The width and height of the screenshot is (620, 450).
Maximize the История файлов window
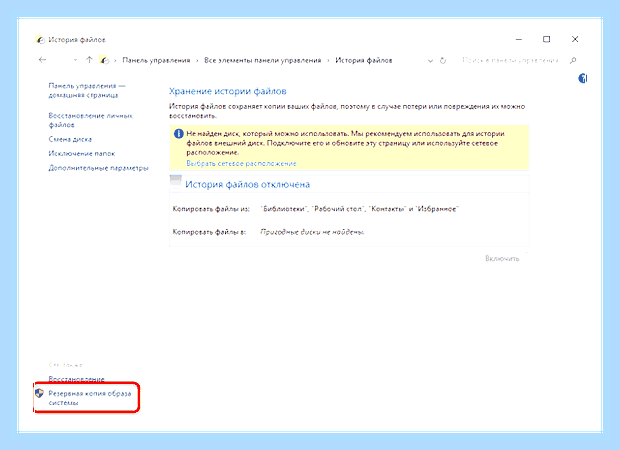click(x=546, y=39)
